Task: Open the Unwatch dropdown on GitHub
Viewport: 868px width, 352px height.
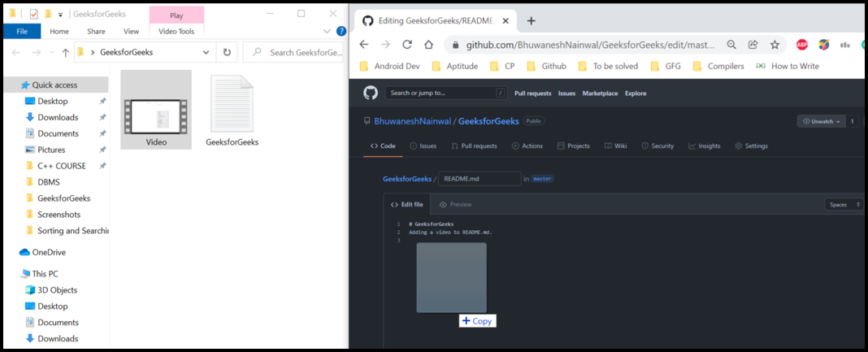Action: coord(821,121)
